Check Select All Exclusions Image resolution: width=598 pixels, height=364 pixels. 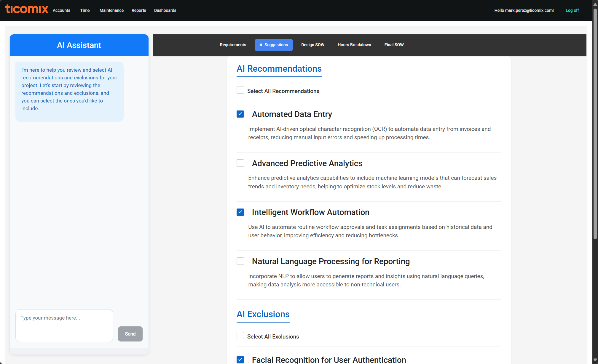click(240, 336)
